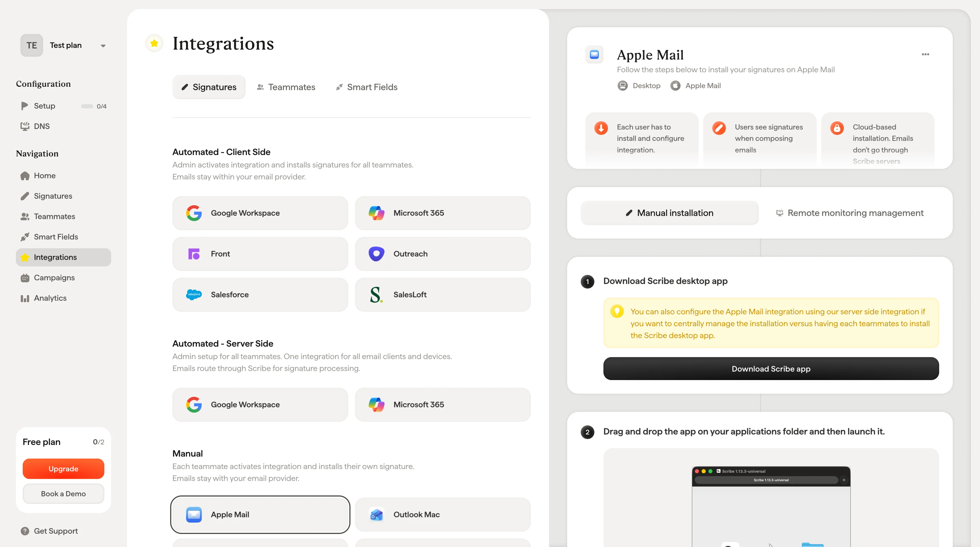Click the star icon beside Integrations heading

click(x=154, y=43)
